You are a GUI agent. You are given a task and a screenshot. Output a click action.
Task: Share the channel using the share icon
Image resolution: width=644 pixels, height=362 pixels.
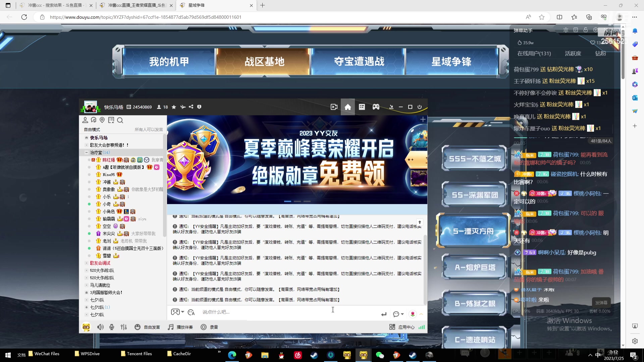coord(191,107)
